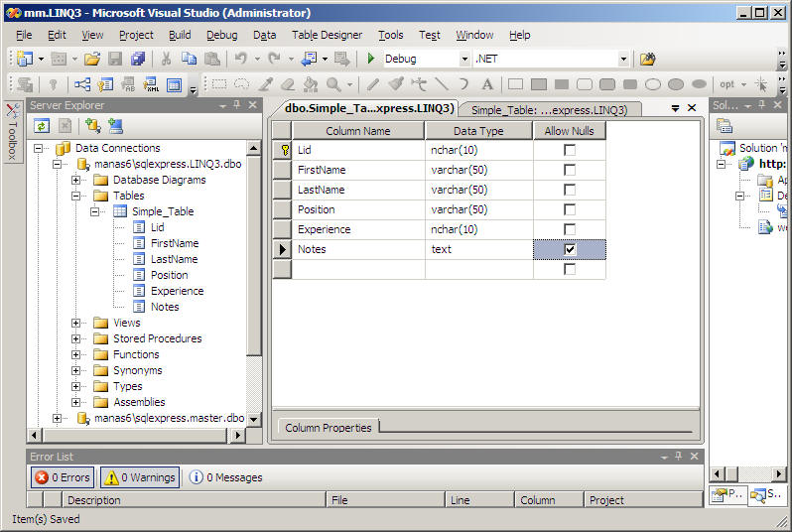Viewport: 792px width, 532px height.
Task: Click the Cut toolbar icon
Action: pos(166,59)
